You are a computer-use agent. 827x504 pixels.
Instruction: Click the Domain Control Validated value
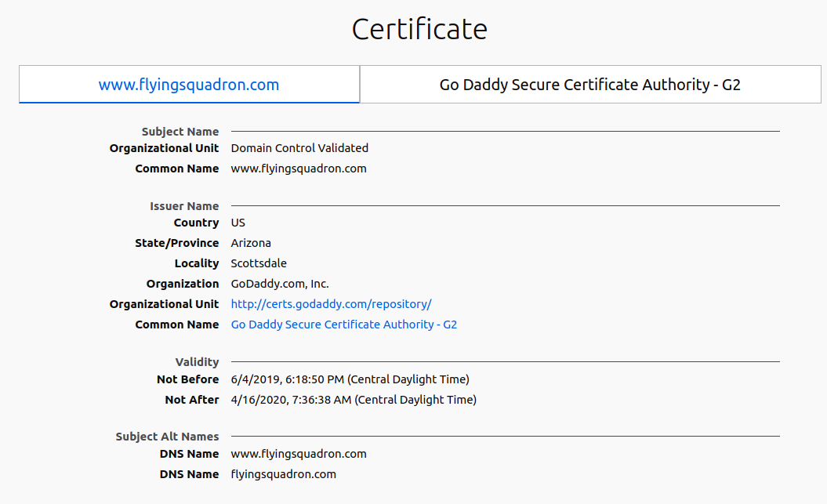point(299,148)
